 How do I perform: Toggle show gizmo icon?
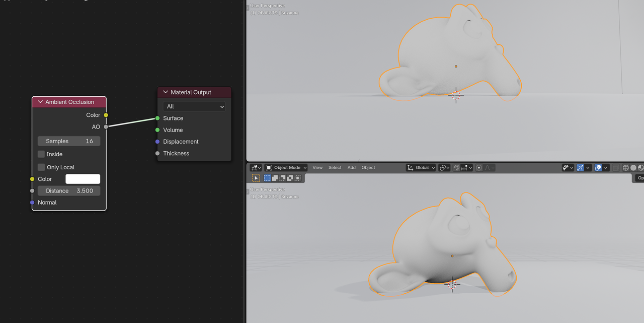[x=580, y=168]
